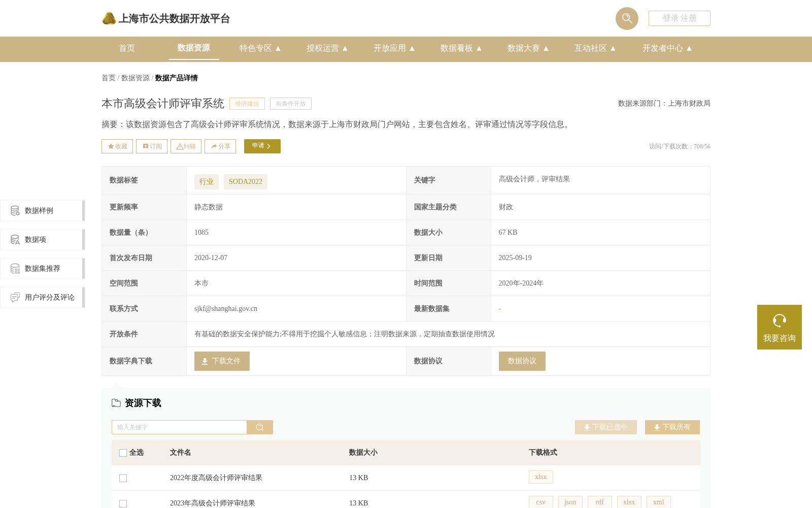Expand the 数据看板 menu
The height and width of the screenshot is (508, 812).
pyautogui.click(x=461, y=48)
